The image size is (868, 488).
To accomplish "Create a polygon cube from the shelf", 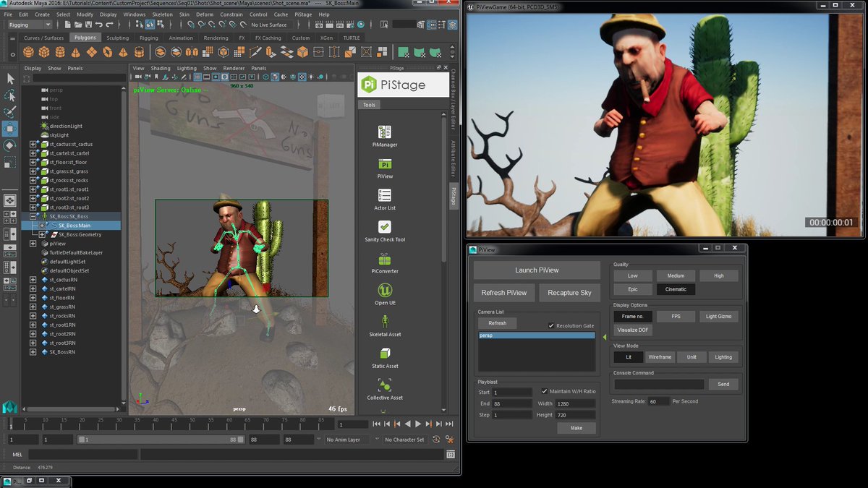I will click(x=44, y=52).
